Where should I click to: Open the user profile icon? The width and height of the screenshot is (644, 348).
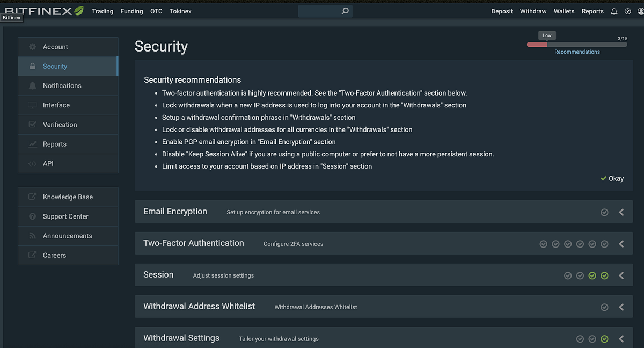(x=640, y=11)
